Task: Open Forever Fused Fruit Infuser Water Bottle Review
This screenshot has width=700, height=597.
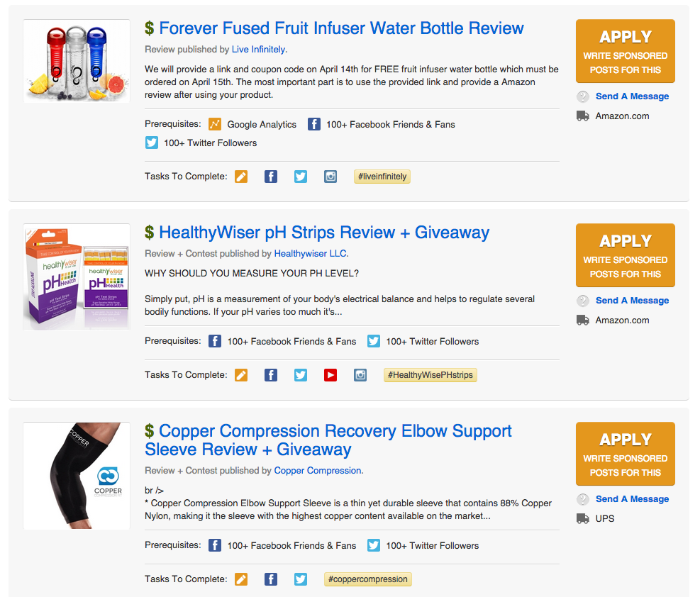Action: [341, 28]
